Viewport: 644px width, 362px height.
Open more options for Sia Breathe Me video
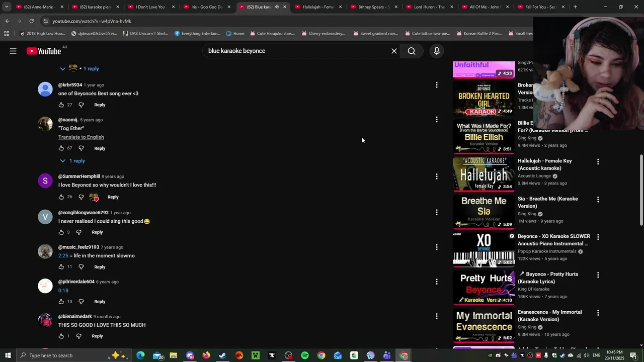pos(598,200)
